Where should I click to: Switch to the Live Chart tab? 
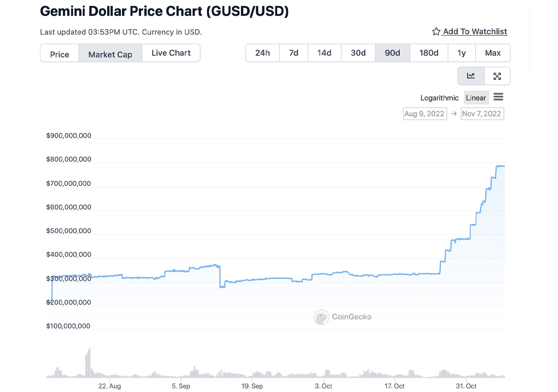[171, 53]
